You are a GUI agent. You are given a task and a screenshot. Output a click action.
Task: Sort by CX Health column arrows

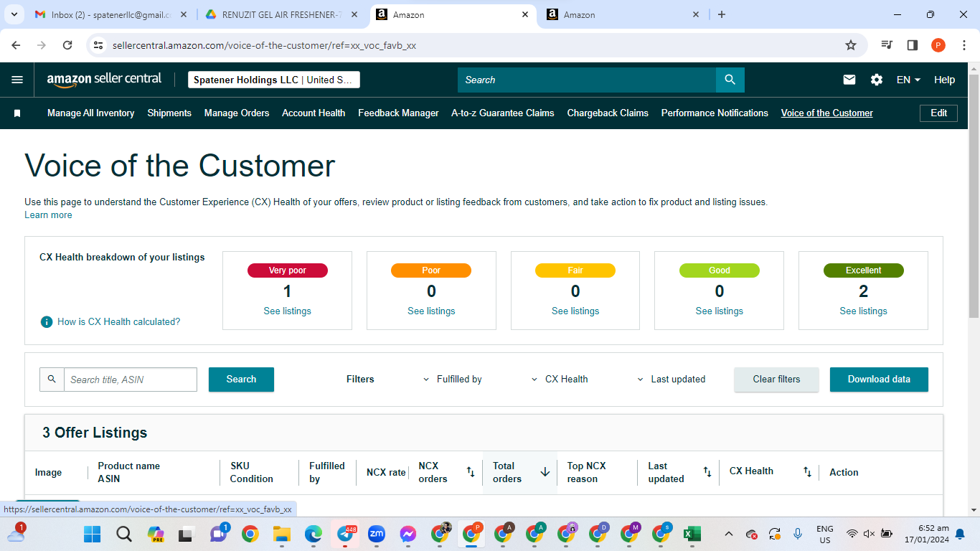coord(808,472)
